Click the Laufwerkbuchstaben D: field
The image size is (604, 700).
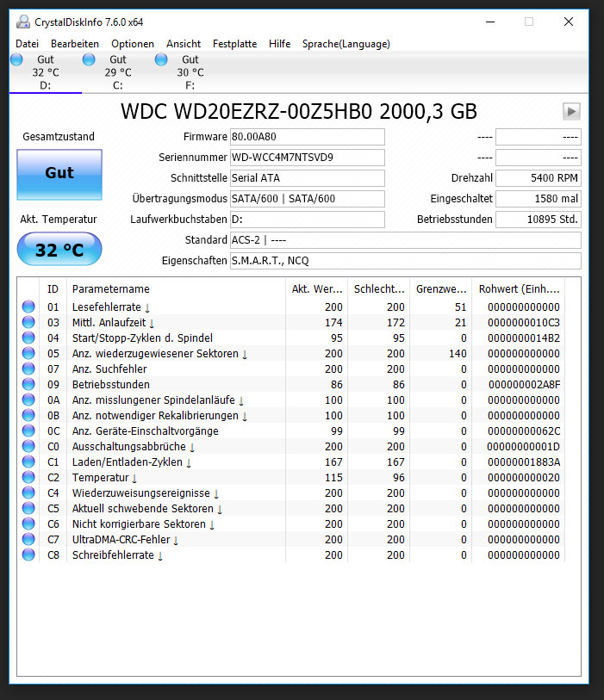(x=307, y=220)
